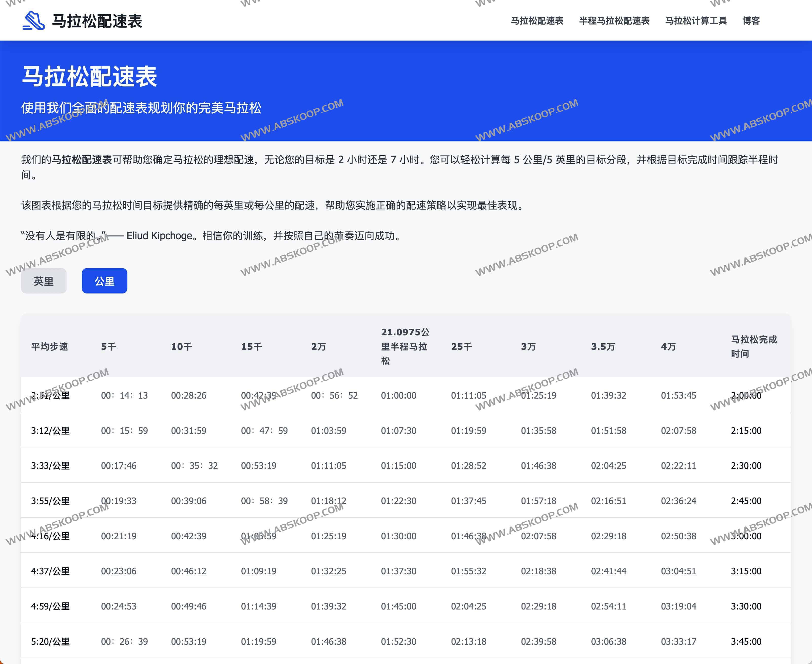The height and width of the screenshot is (664, 812).
Task: Click the 3:30:00 finish time cell
Action: 746,606
